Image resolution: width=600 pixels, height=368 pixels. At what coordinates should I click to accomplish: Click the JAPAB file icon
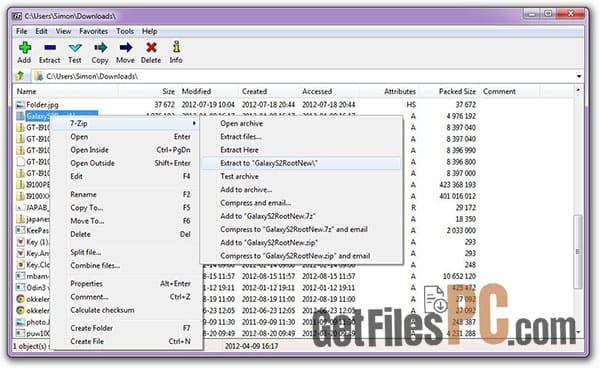tap(20, 207)
